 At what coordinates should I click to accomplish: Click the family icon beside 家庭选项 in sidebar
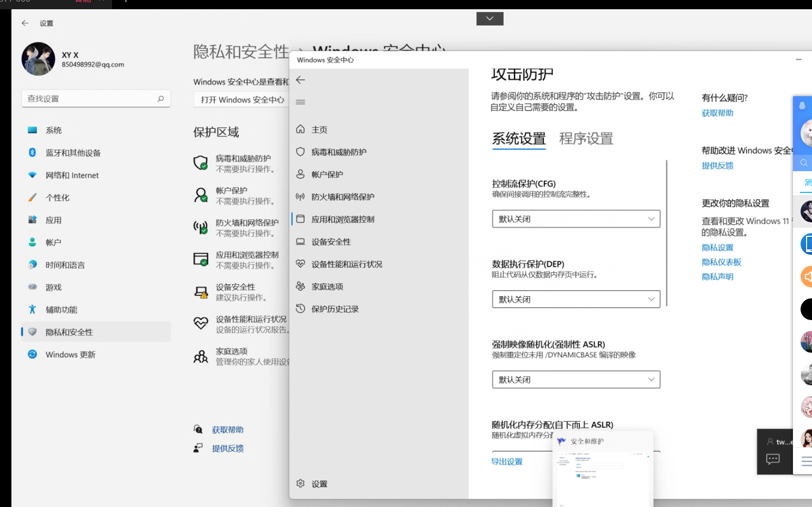[300, 286]
